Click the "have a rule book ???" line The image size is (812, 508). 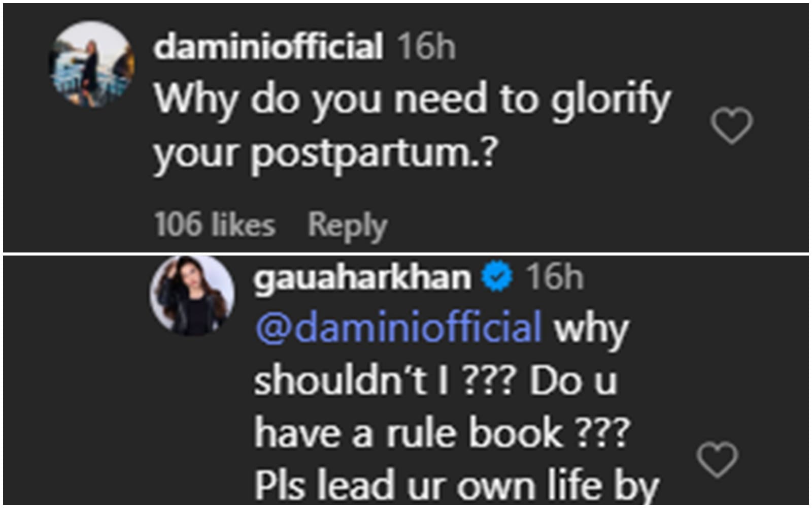point(442,433)
